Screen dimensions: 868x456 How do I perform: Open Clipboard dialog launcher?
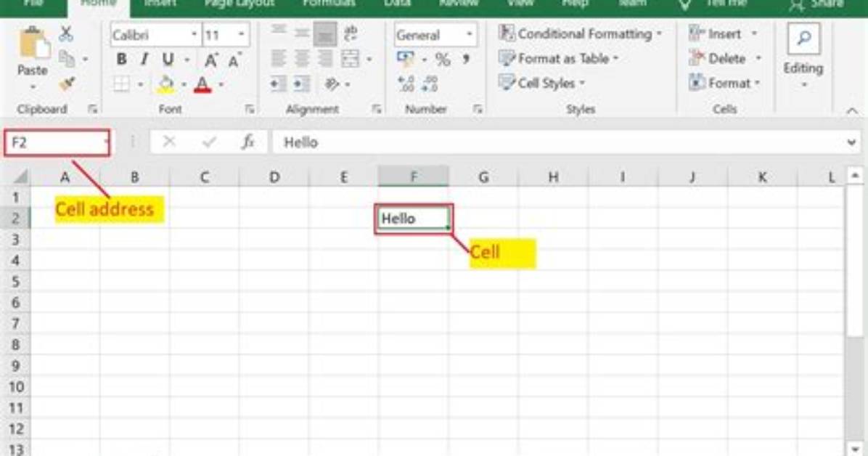[92, 109]
